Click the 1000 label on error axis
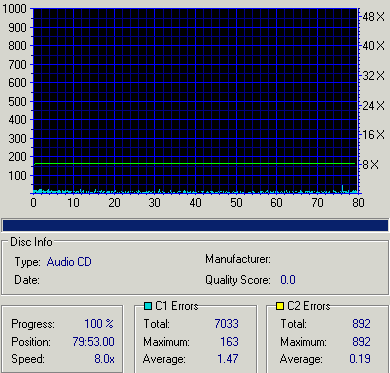This screenshot has width=390, height=373. [x=14, y=9]
